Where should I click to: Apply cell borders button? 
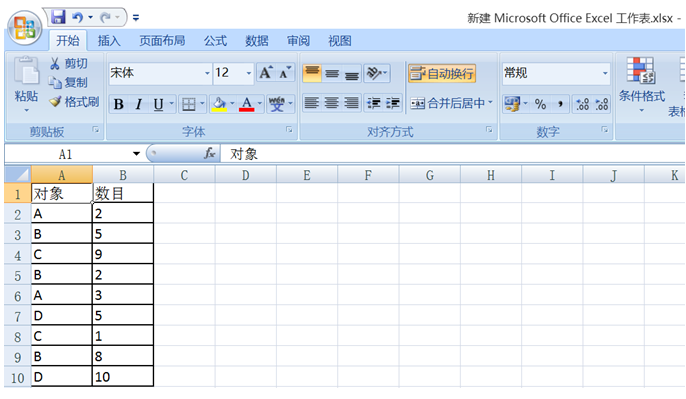pos(189,104)
